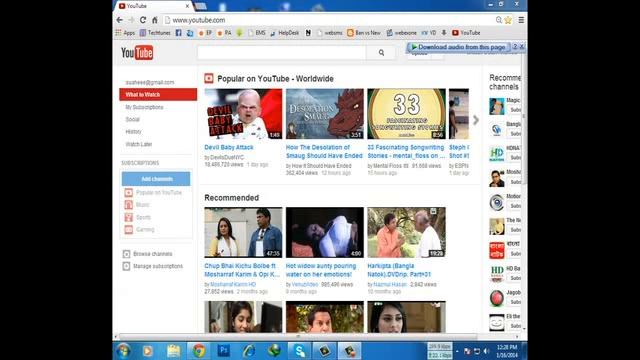Open the Apps bookmarks shortcut
Image resolution: width=640 pixels, height=360 pixels.
click(125, 33)
